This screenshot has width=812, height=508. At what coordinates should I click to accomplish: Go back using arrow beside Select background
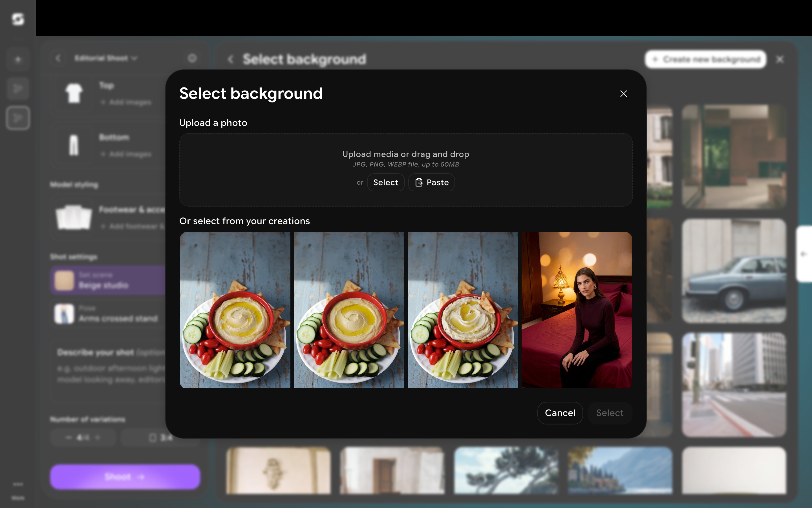coord(231,60)
